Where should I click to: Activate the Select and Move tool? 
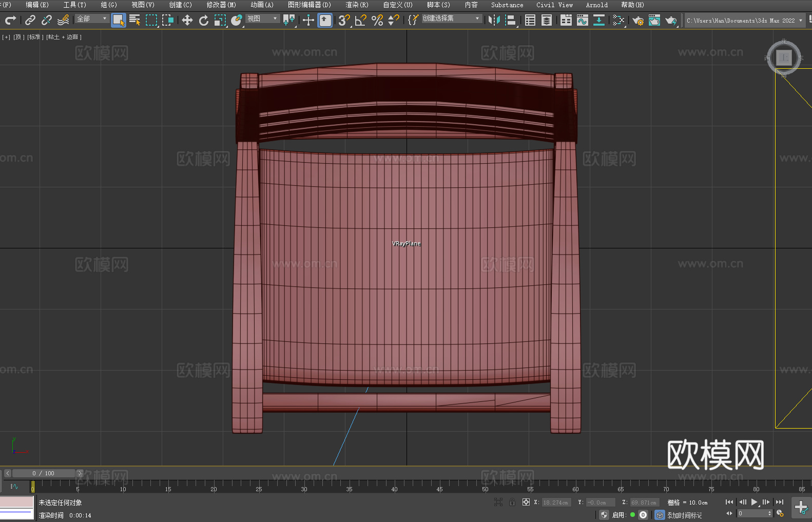click(187, 20)
